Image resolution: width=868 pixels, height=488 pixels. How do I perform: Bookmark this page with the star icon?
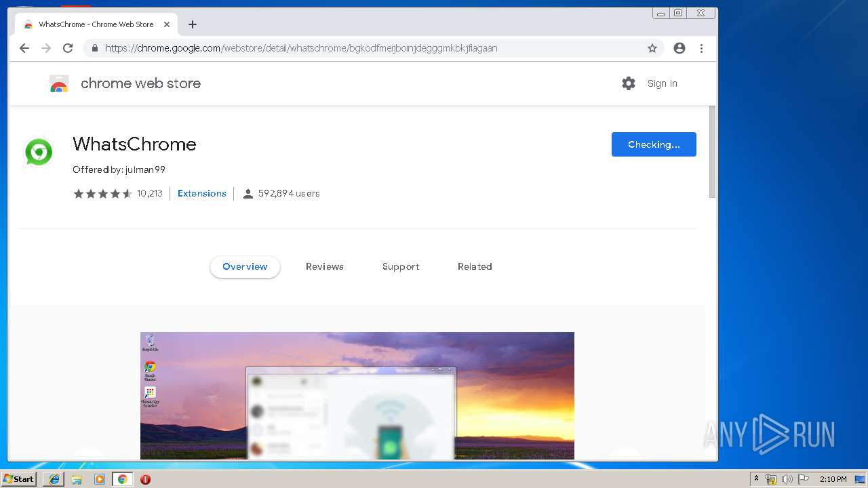(x=652, y=48)
